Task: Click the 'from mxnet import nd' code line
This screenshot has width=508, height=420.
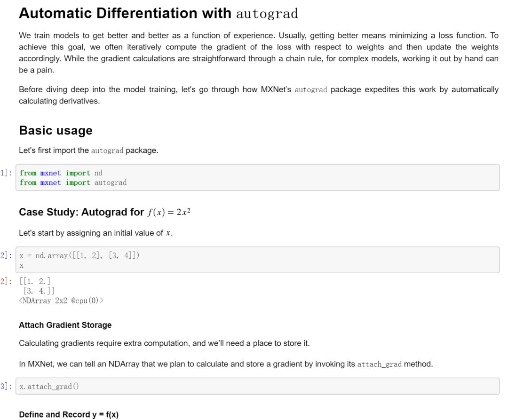Action: click(x=61, y=173)
